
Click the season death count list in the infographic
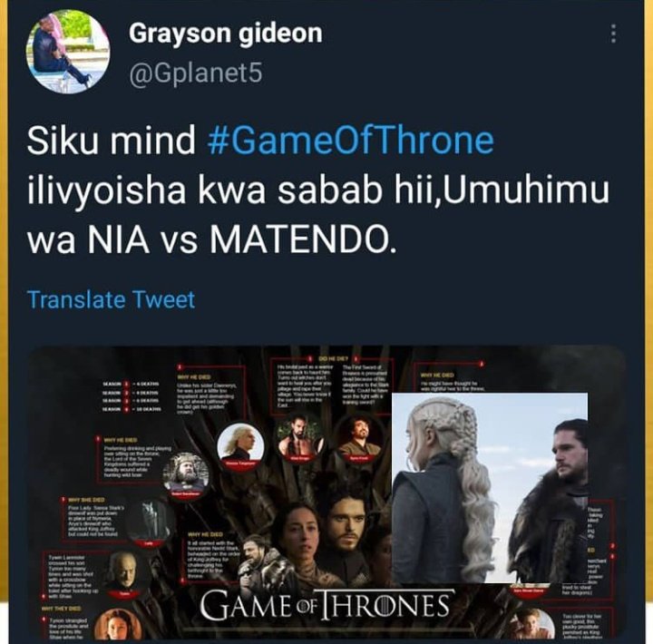click(132, 396)
